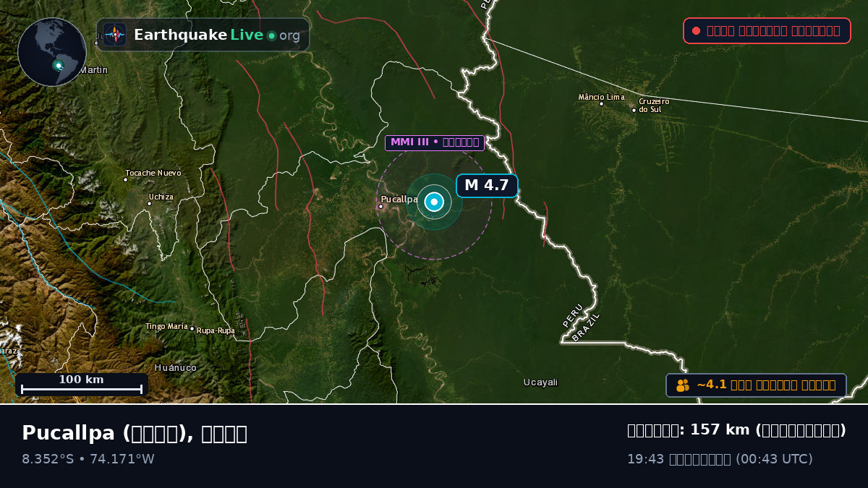This screenshot has width=868, height=488.
Task: Click the 157 km depth readout
Action: point(736,430)
